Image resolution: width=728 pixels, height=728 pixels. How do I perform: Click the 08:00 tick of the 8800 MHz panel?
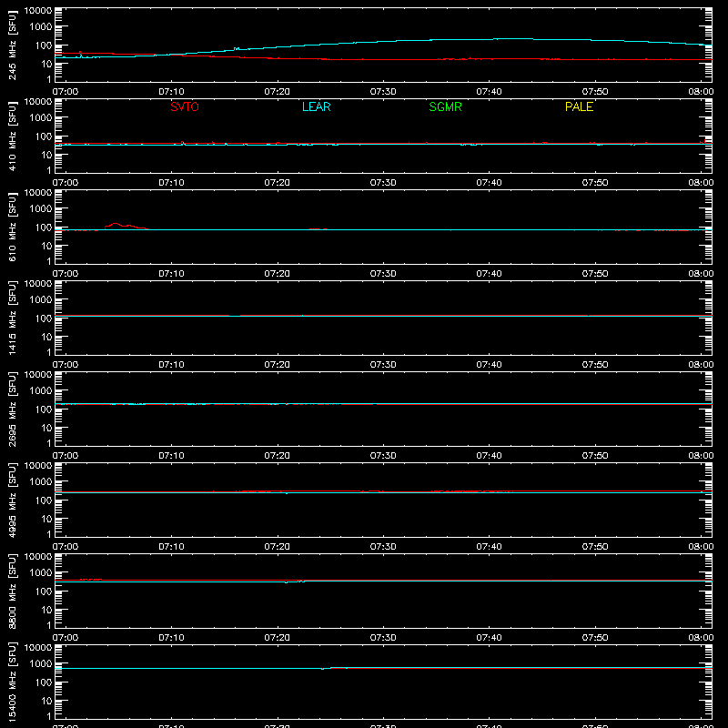701,638
